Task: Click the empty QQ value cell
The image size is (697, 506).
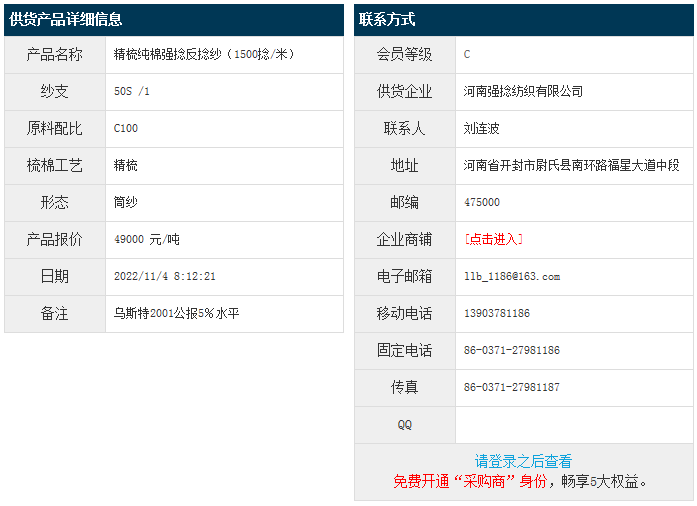Action: pyautogui.click(x=573, y=424)
